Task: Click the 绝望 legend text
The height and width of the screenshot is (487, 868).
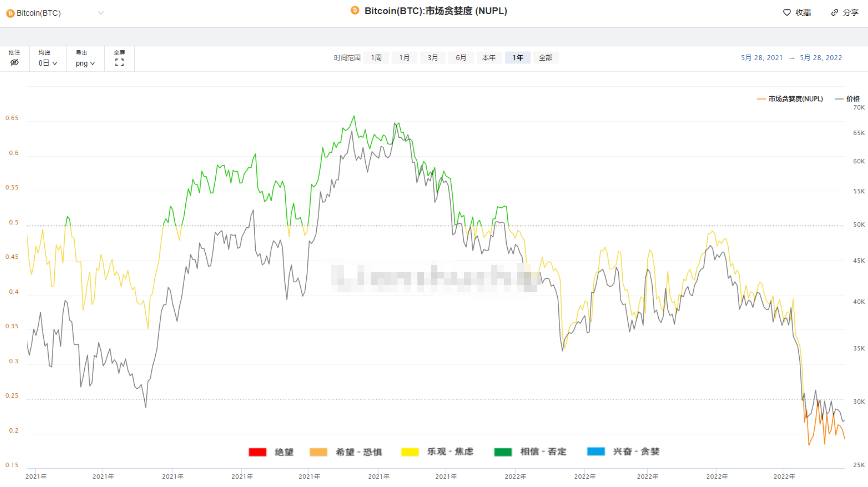Action: click(x=284, y=452)
